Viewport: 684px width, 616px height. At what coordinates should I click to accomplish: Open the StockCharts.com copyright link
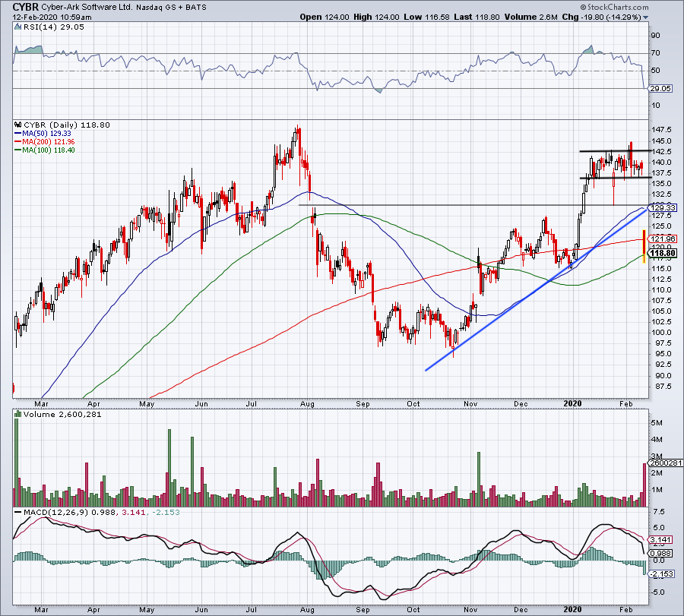click(x=614, y=7)
